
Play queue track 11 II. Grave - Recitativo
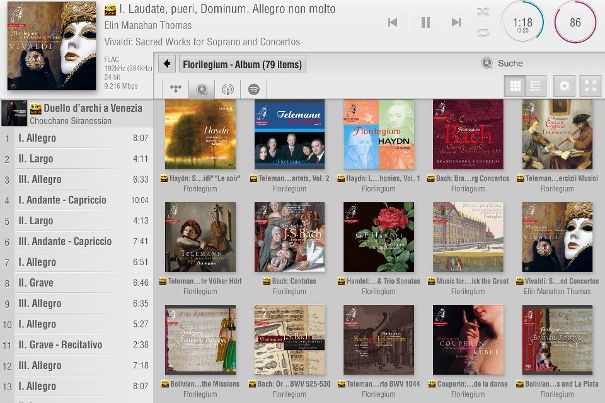(x=76, y=345)
